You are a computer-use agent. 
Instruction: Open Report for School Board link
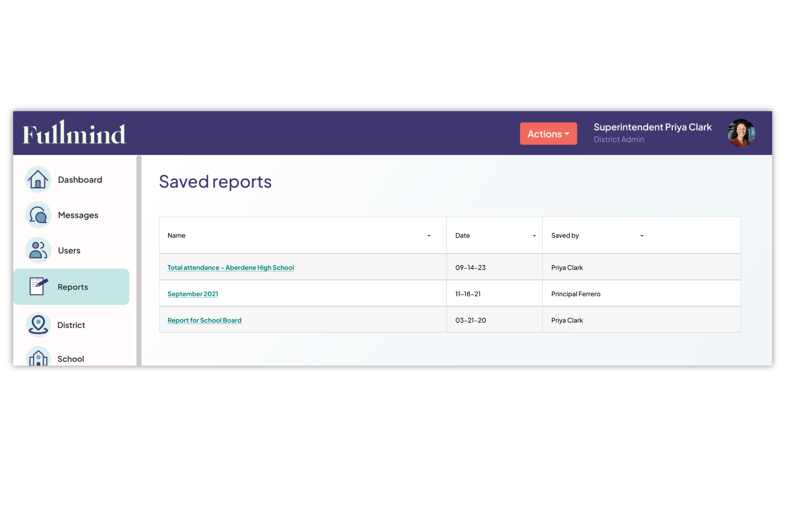point(204,320)
